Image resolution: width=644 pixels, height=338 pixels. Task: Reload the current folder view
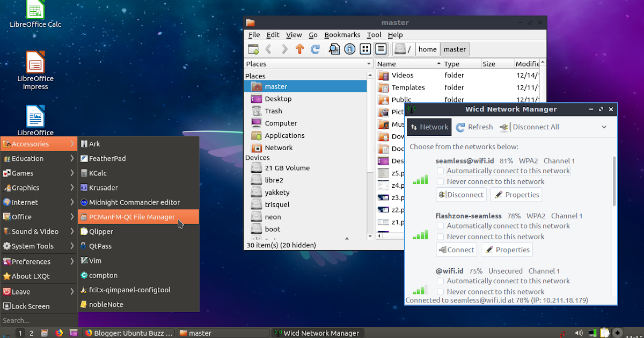[316, 49]
